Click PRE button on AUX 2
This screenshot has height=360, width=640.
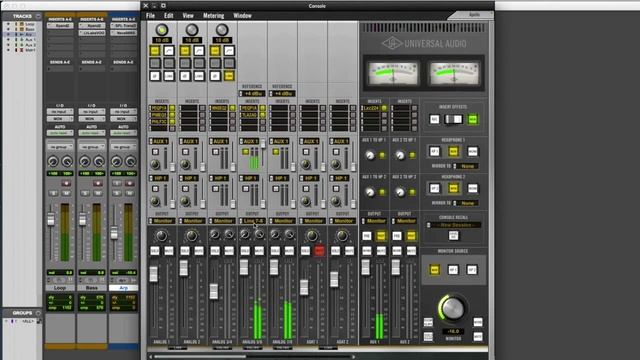point(397,236)
